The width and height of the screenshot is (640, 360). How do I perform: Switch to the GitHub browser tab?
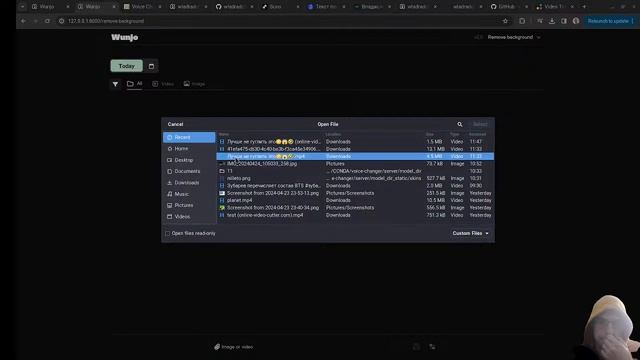click(509, 7)
